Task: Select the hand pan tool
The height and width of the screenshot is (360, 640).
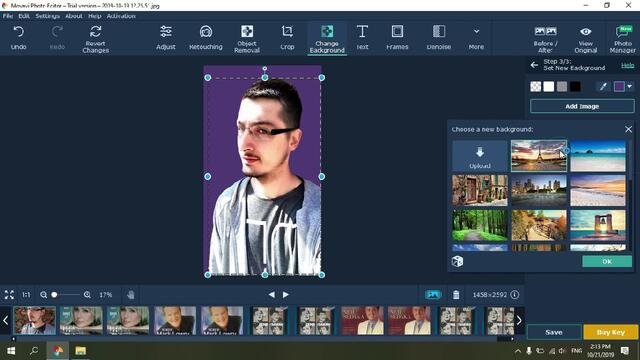Action: (x=131, y=295)
